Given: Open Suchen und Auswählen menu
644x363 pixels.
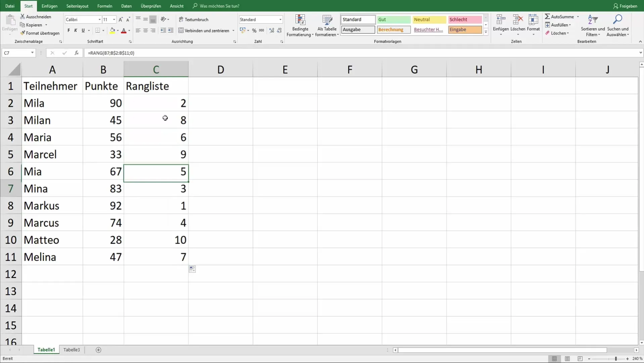Looking at the screenshot, I should click(617, 26).
